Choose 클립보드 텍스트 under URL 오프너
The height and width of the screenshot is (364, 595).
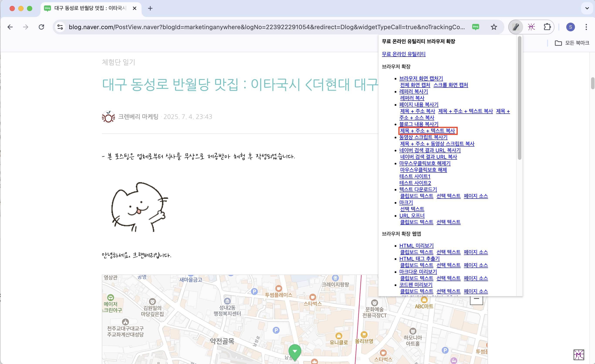click(x=417, y=222)
